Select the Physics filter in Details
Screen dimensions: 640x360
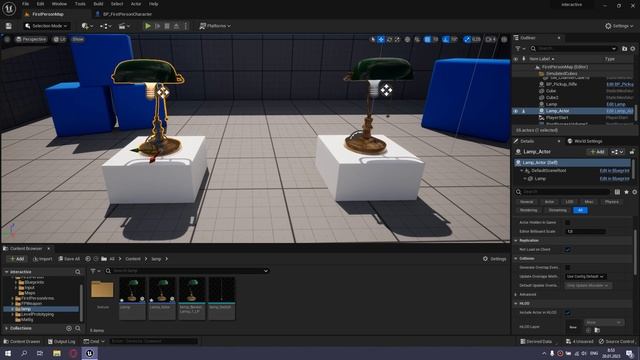[611, 202]
